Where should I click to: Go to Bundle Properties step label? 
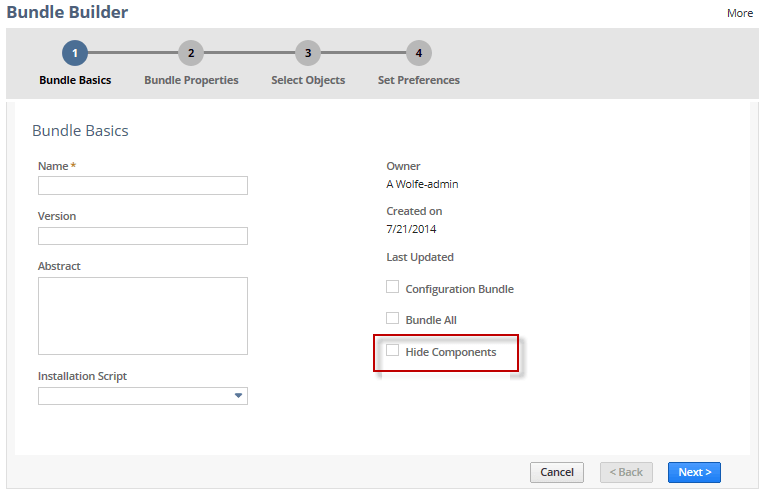pyautogui.click(x=191, y=80)
